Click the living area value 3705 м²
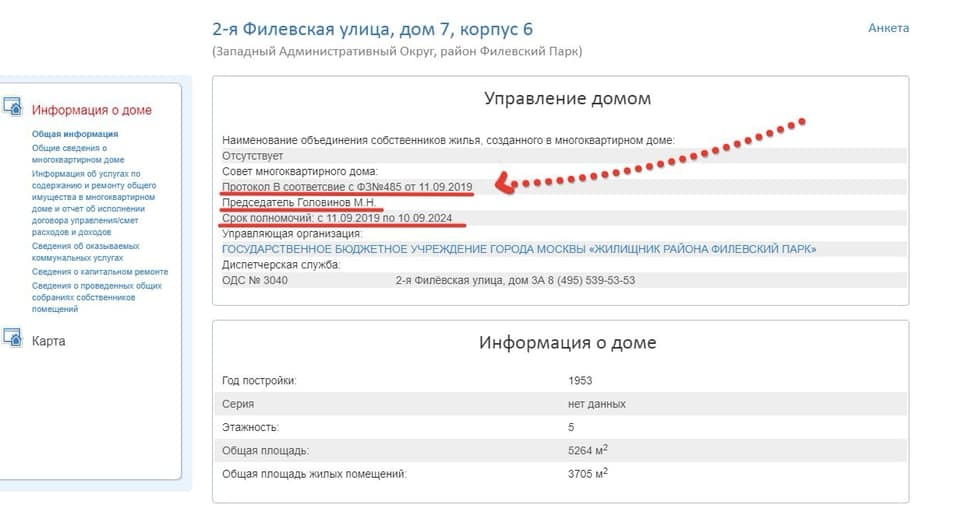960x532 pixels. pos(588,473)
